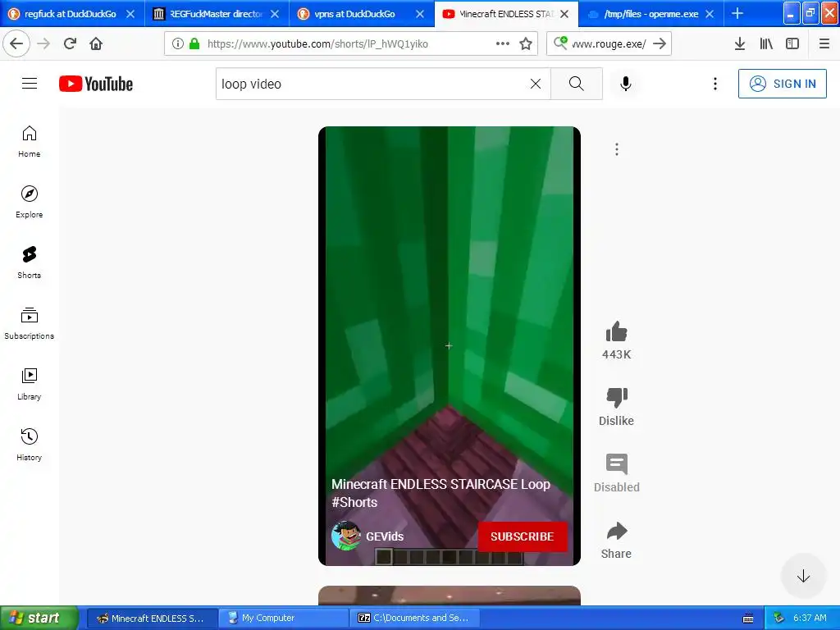This screenshot has width=840, height=630.
Task: Open the Firefox hamburger menu
Action: coord(824,43)
